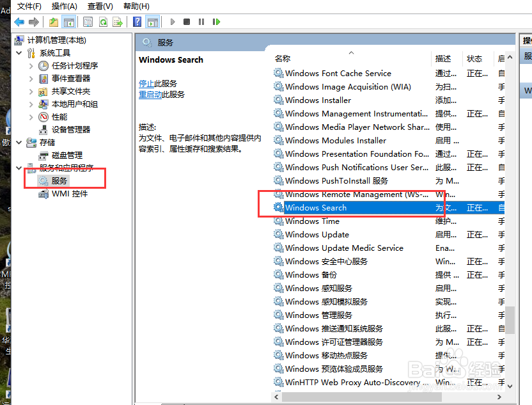Click the scroll-down arrow of services list
Screen dimensions: 532x405
(510, 386)
